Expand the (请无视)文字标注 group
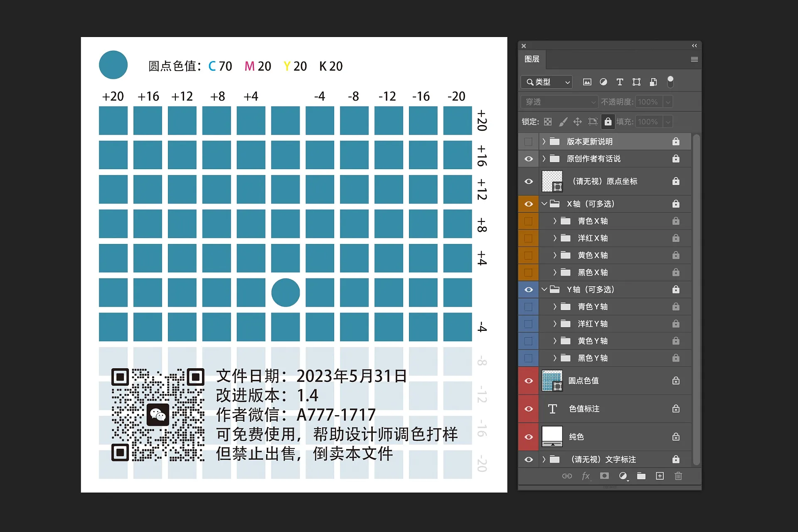This screenshot has width=798, height=532. coord(544,459)
